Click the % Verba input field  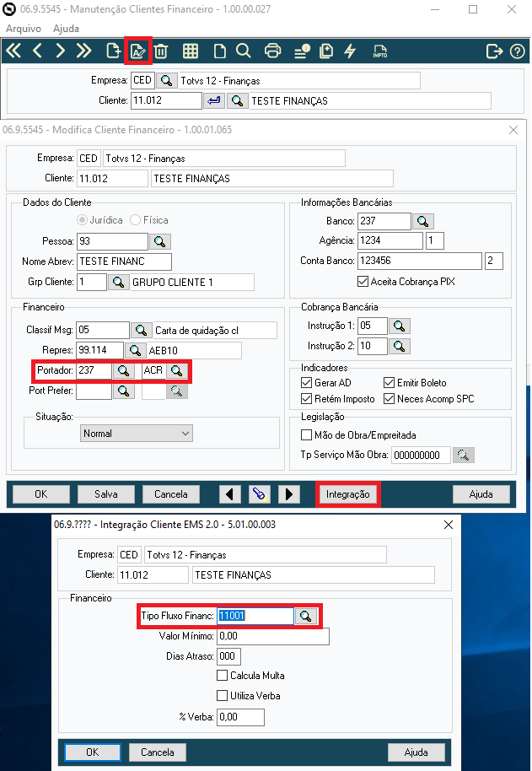tap(240, 717)
